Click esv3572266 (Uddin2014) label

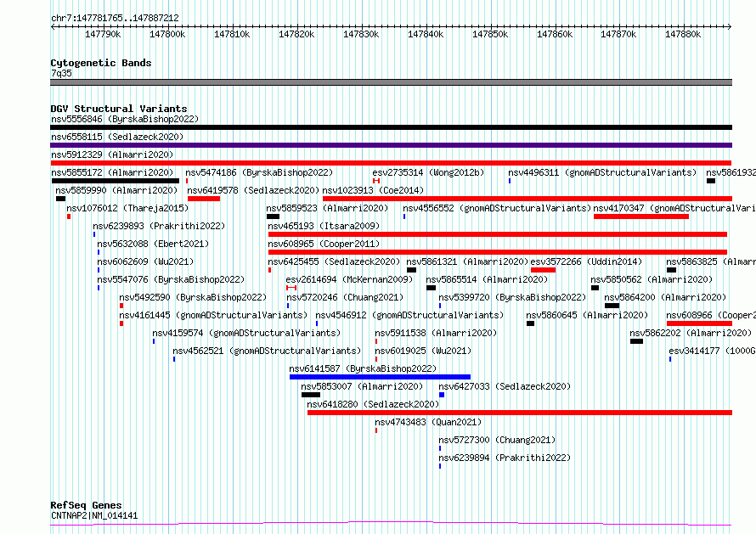(586, 261)
